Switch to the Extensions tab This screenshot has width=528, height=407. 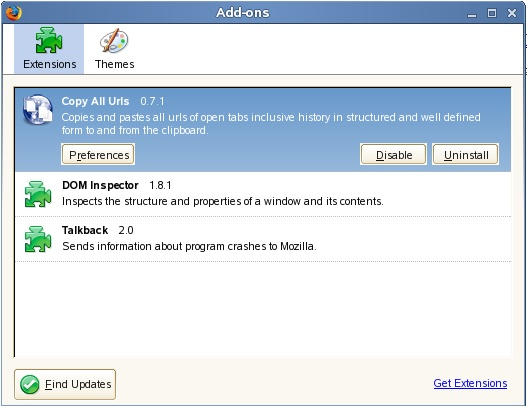[49, 49]
